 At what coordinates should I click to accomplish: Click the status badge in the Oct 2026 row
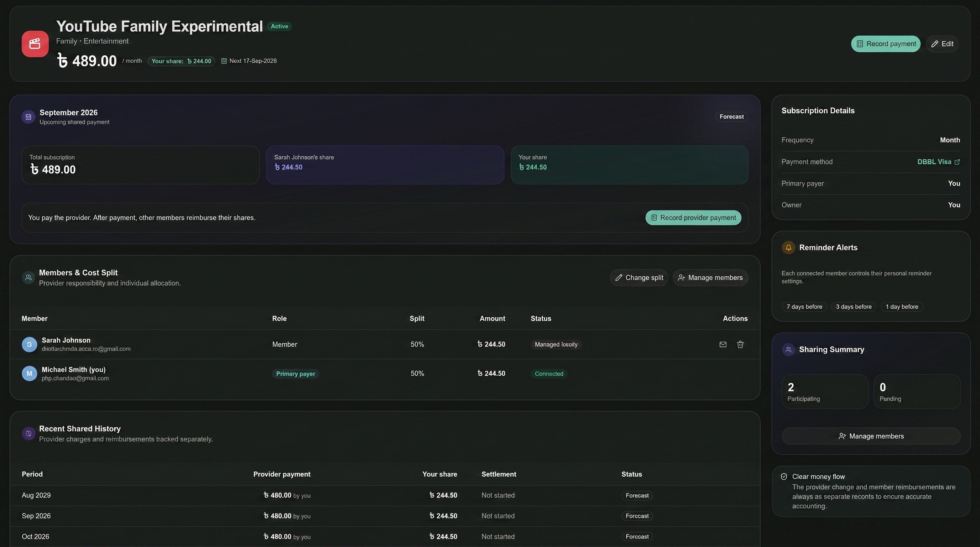click(x=637, y=536)
